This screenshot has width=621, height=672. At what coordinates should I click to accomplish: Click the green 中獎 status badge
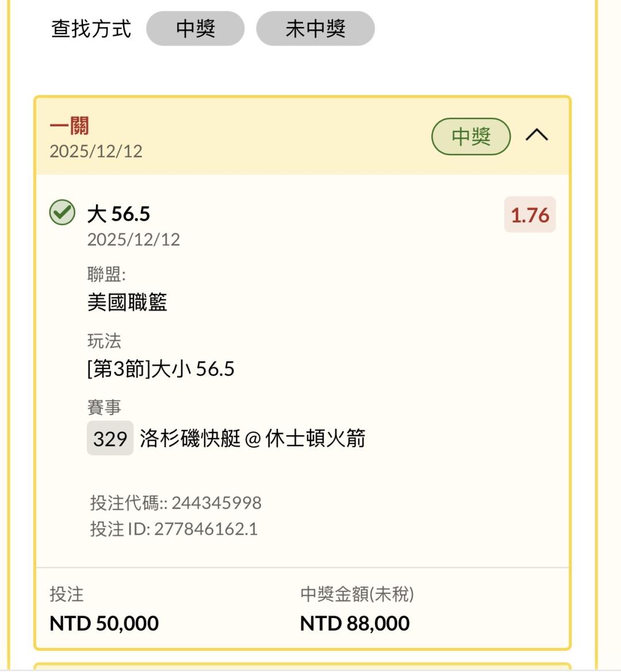pos(471,136)
